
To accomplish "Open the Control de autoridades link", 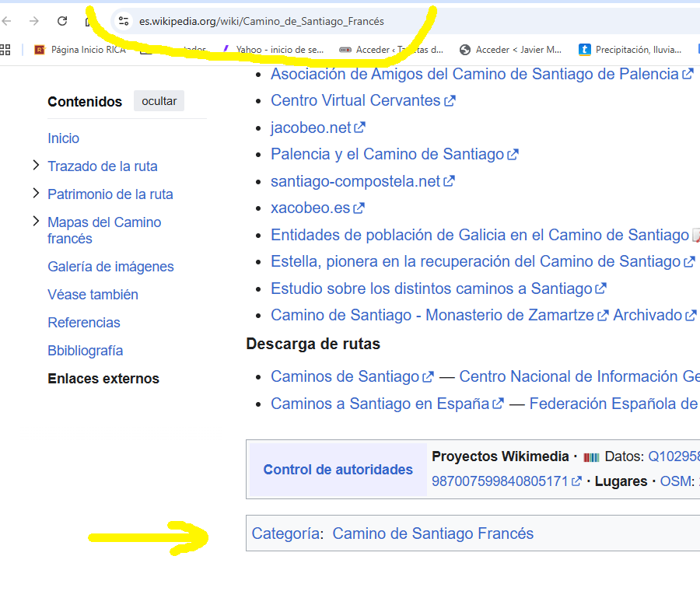I will pyautogui.click(x=338, y=470).
